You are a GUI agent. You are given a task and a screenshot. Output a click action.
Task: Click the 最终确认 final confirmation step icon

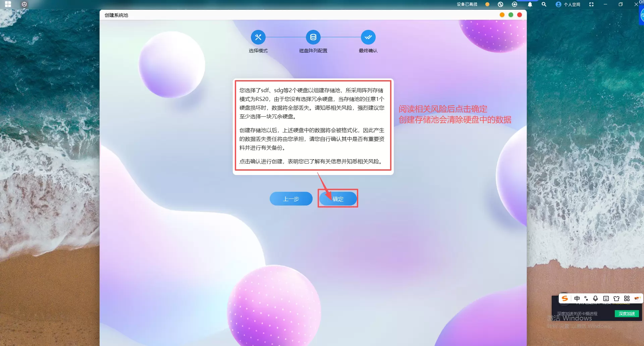pyautogui.click(x=368, y=37)
